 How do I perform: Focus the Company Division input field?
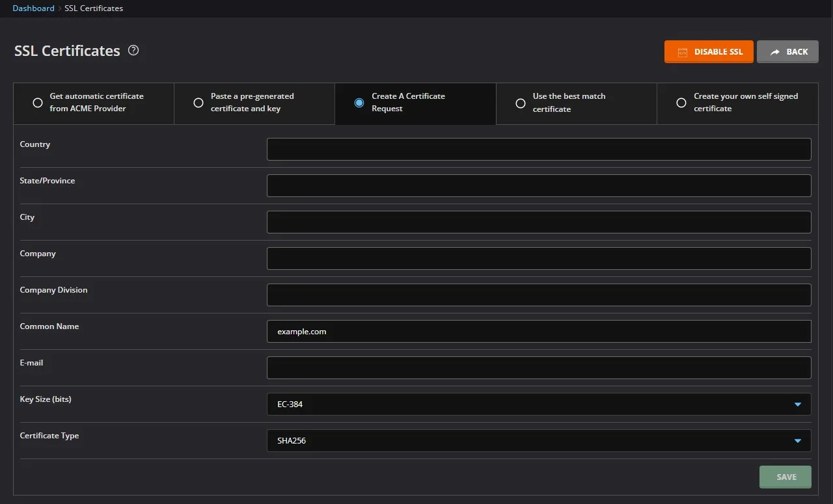539,295
